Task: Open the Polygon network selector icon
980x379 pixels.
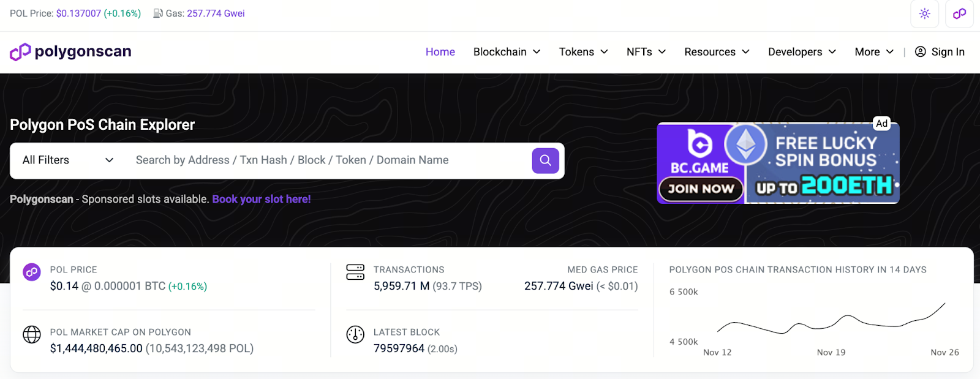Action: tap(959, 13)
